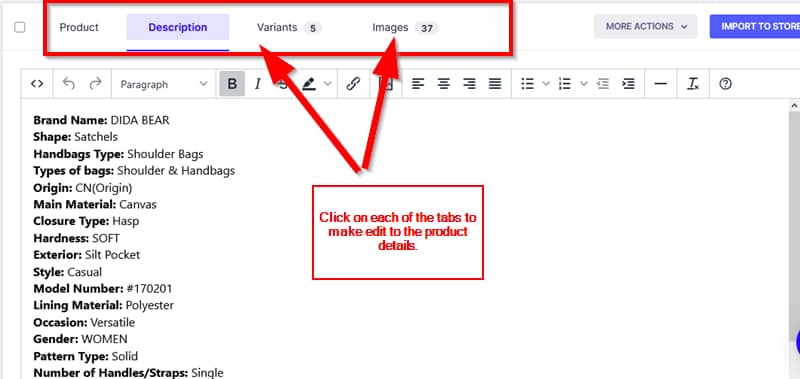Click the 'Handbags Type: Shoulder Bags' line
Viewport: 800px width, 379px height.
pyautogui.click(x=118, y=154)
